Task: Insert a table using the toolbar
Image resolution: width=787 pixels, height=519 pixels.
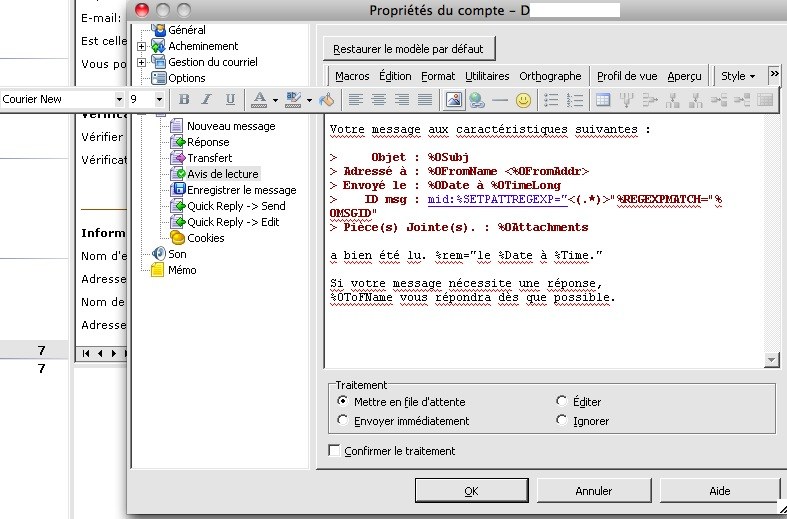Action: point(603,99)
